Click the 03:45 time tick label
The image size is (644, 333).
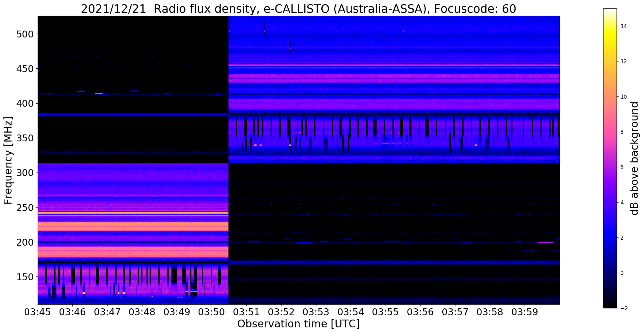click(38, 312)
